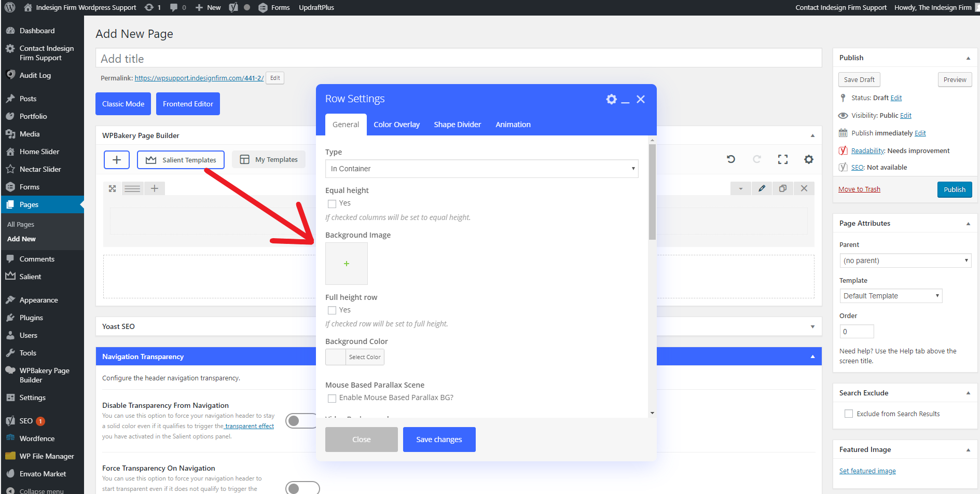The image size is (980, 494).
Task: Click the pencil edit row icon
Action: click(x=762, y=188)
